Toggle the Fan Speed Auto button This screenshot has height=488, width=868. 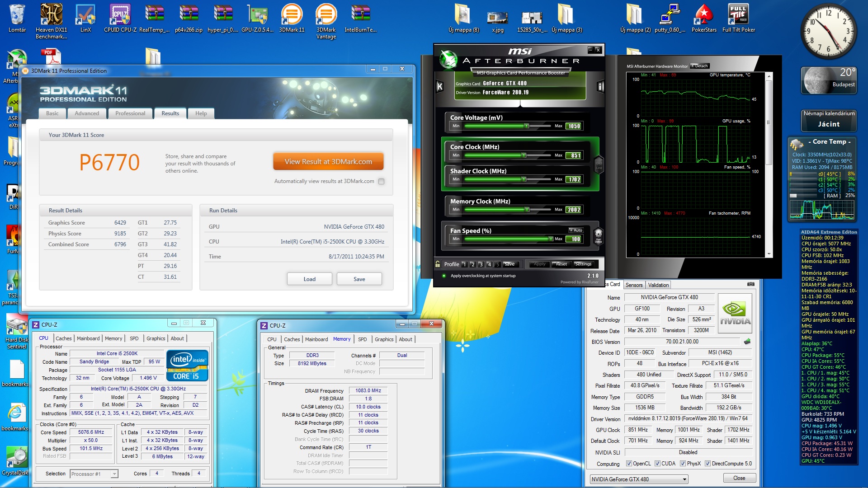point(576,230)
